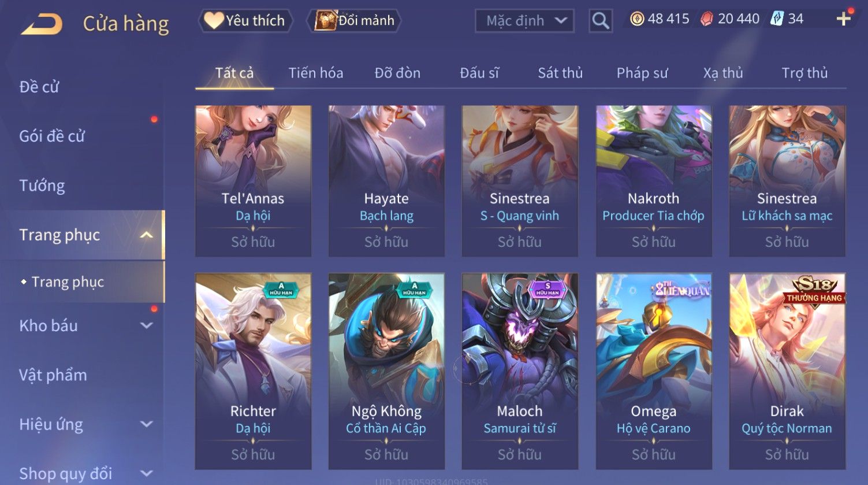Tap the golden back arrow icon
868x485 pixels.
pyautogui.click(x=42, y=24)
